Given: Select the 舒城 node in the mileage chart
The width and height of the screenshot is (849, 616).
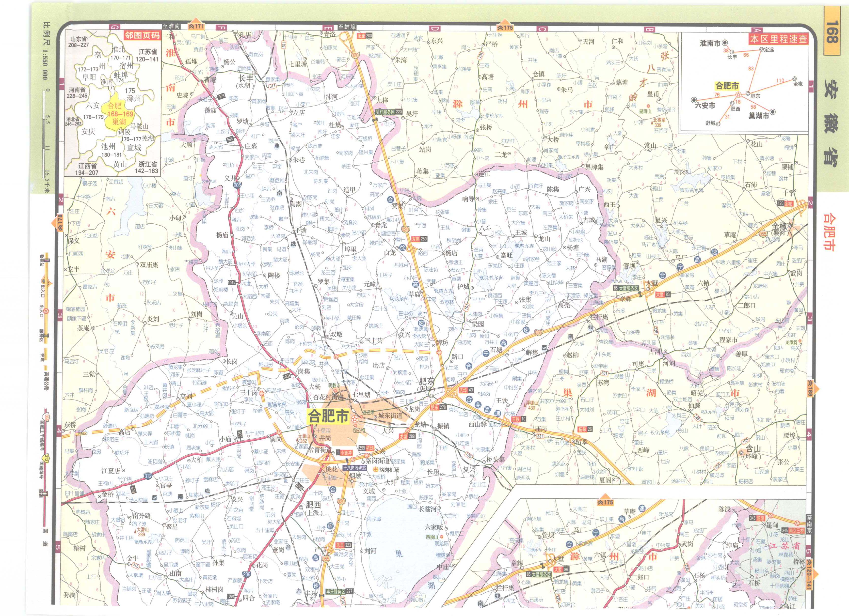Looking at the screenshot, I should click(718, 124).
